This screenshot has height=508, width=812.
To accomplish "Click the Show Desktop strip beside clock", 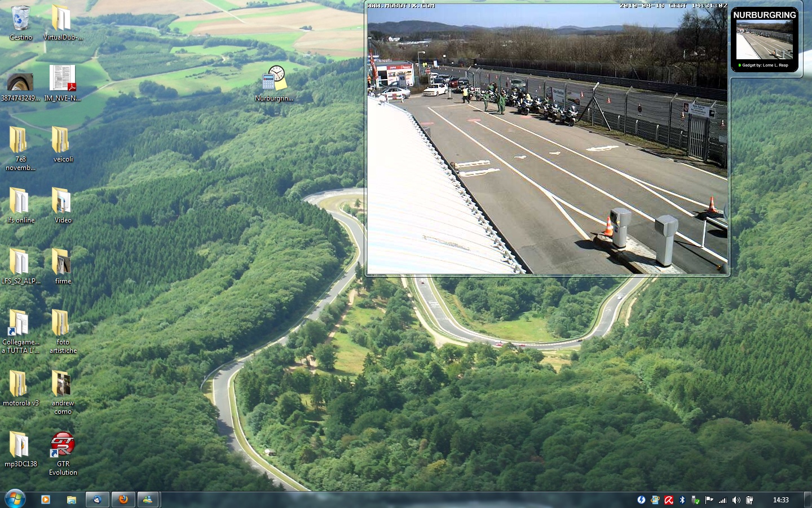I will [808, 500].
